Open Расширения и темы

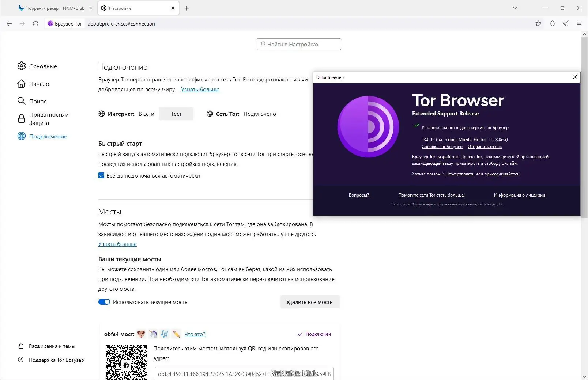coord(46,346)
